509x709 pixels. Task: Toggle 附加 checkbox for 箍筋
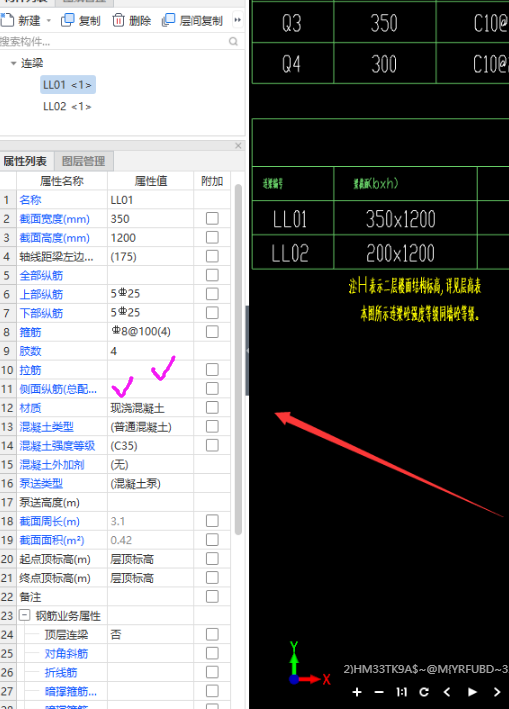pyautogui.click(x=212, y=332)
